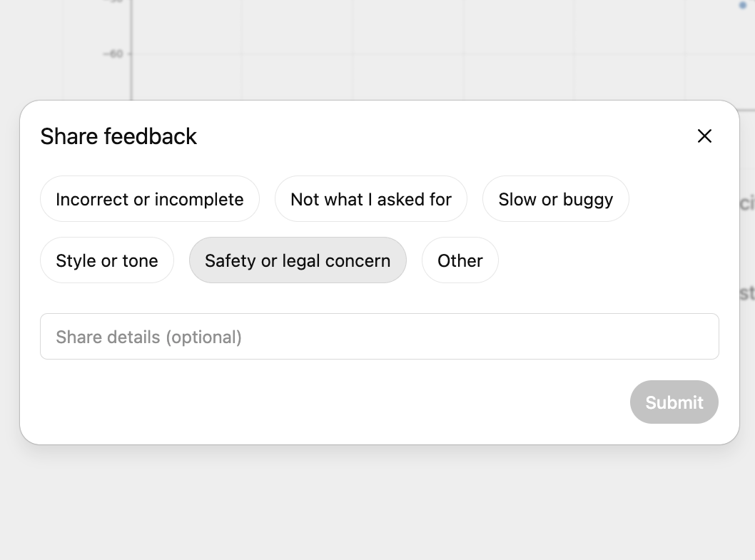Choose the Not what I asked for option

coord(370,199)
